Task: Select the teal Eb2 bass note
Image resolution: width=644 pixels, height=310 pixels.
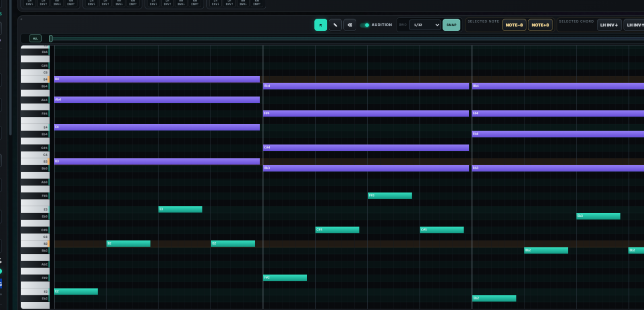Action: pos(494,298)
